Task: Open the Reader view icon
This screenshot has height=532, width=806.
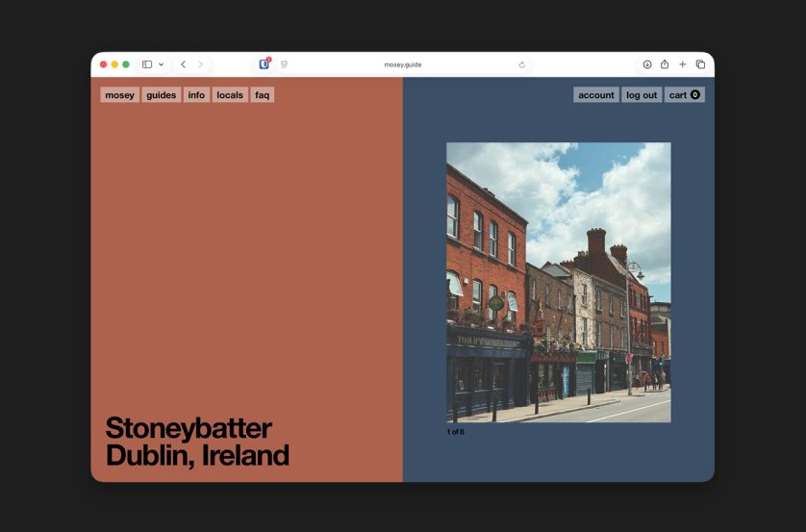Action: tap(284, 64)
